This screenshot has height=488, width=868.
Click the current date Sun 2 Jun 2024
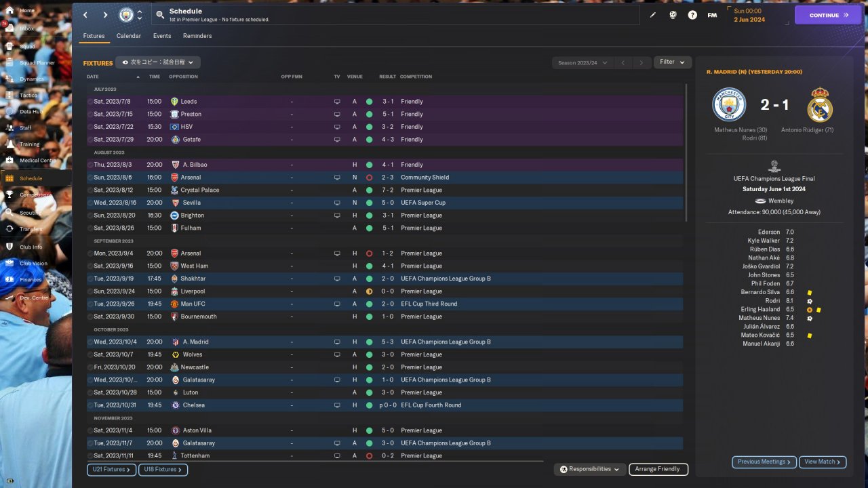[x=749, y=16]
